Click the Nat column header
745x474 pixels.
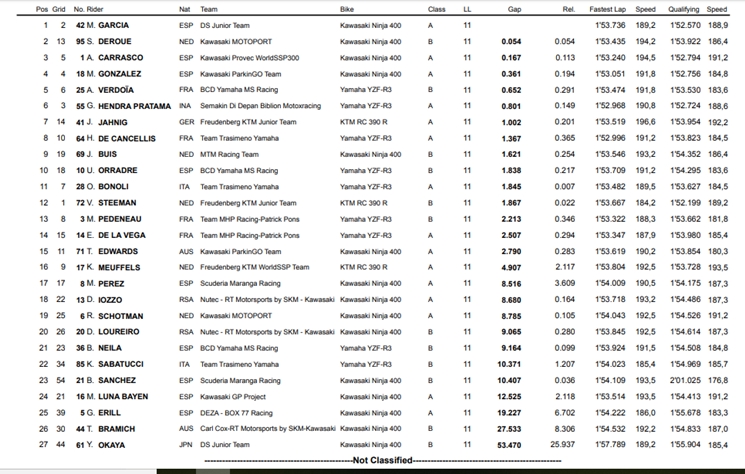pyautogui.click(x=185, y=9)
